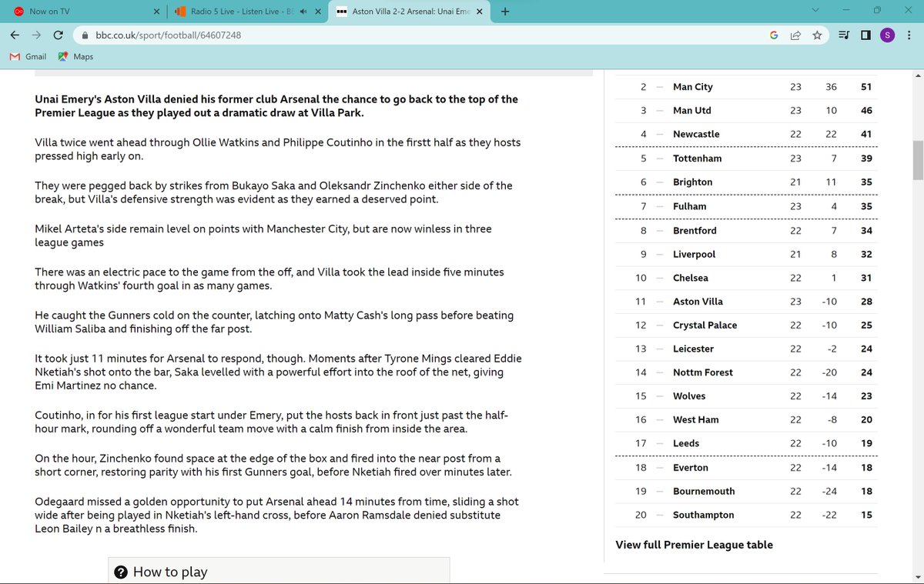Open a new browser tab

click(505, 12)
